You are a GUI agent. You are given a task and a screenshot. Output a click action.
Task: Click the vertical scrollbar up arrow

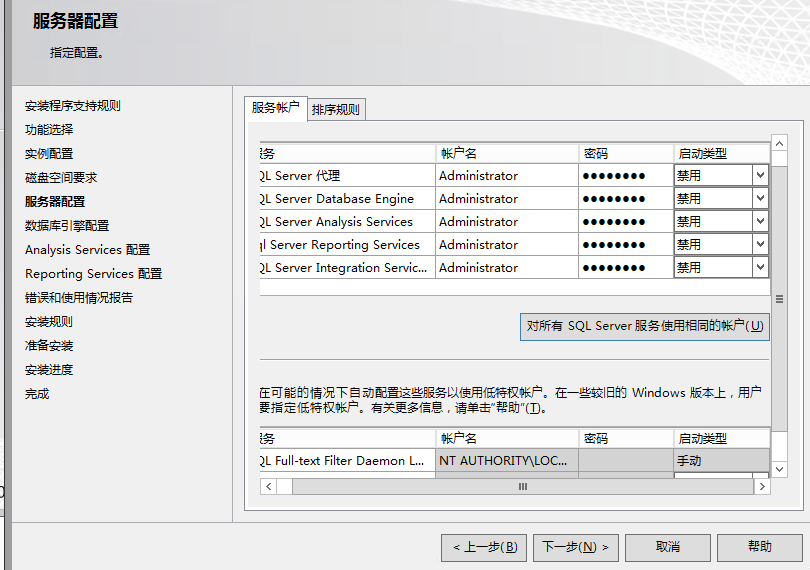pyautogui.click(x=780, y=143)
